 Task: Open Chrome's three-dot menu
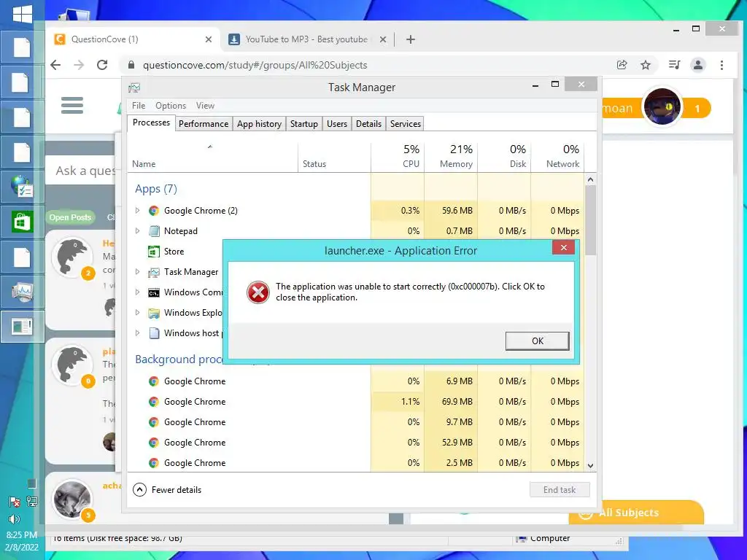click(721, 65)
